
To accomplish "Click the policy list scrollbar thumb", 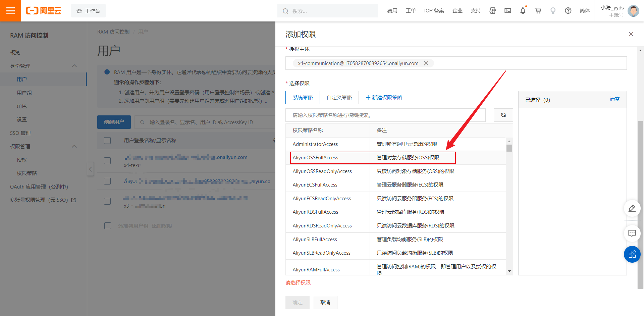I will point(509,148).
